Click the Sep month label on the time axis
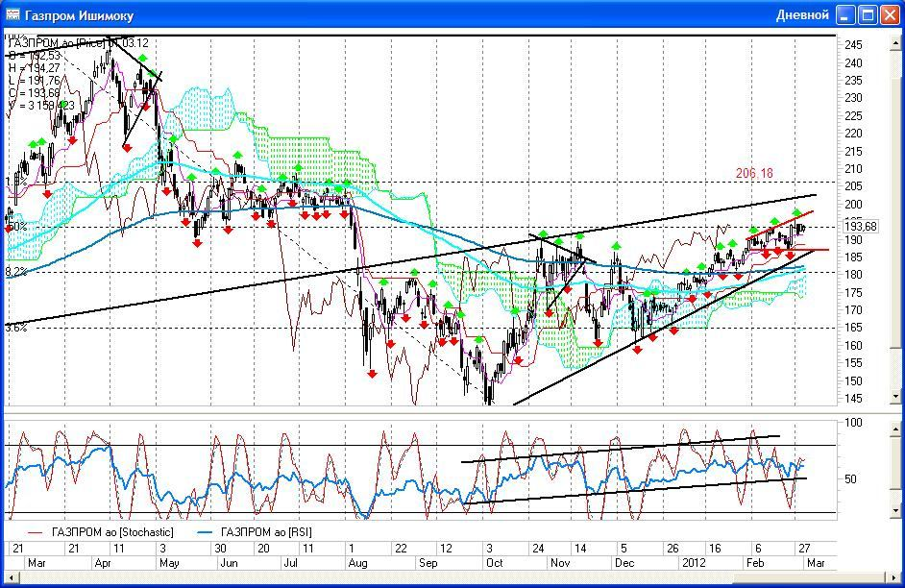The height and width of the screenshot is (588, 905). [428, 563]
